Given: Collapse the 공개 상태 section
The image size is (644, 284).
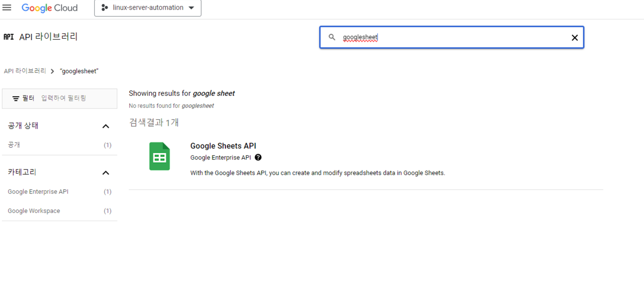Looking at the screenshot, I should click(x=106, y=126).
